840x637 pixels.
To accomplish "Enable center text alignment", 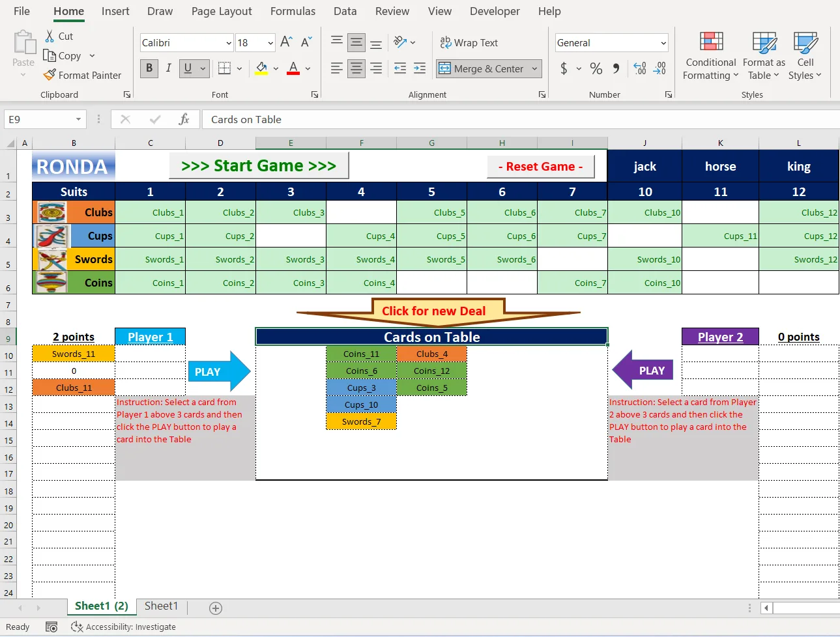I will click(356, 68).
